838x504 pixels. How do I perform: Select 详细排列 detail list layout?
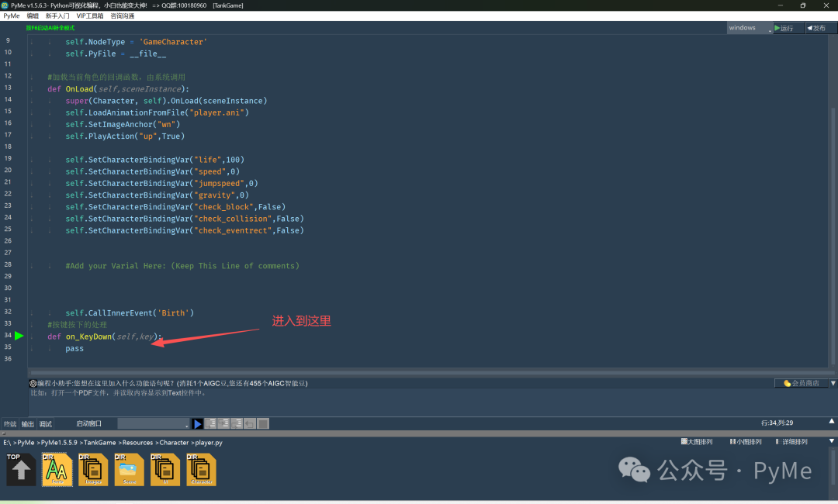click(x=791, y=441)
